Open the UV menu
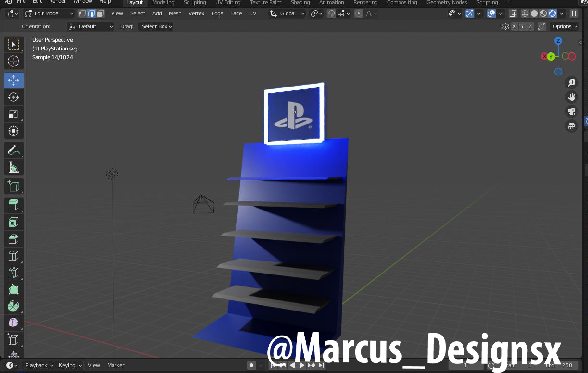The height and width of the screenshot is (373, 588). [252, 13]
